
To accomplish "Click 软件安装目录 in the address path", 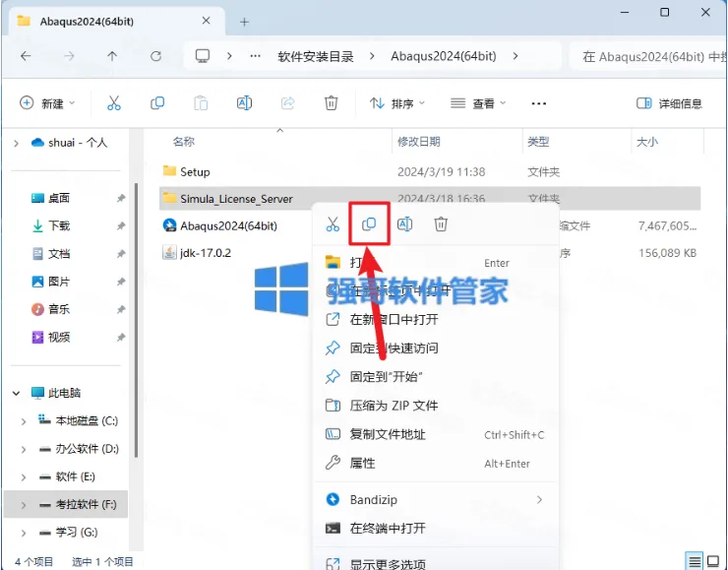I will pos(316,56).
